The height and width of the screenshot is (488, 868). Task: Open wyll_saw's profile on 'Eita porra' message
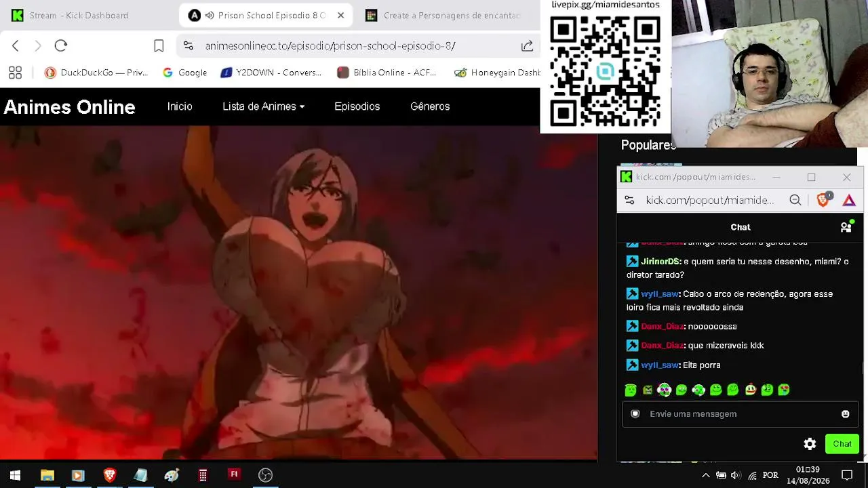click(659, 365)
